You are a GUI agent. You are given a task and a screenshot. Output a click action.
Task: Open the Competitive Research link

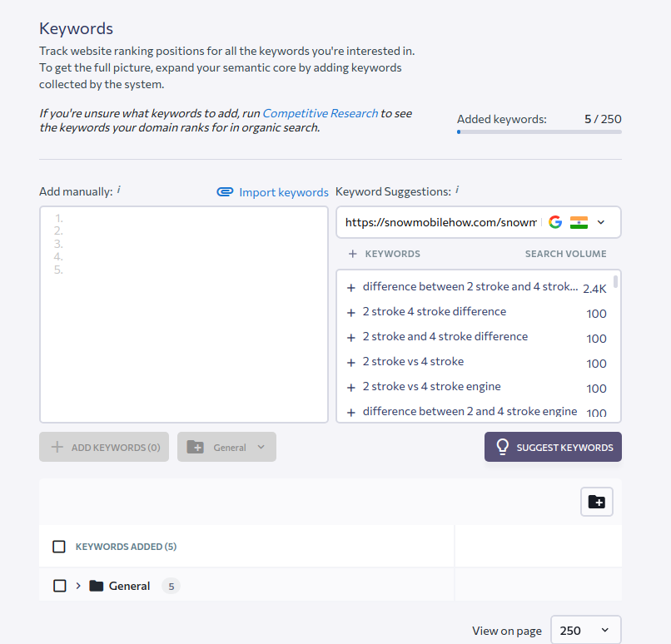point(320,113)
